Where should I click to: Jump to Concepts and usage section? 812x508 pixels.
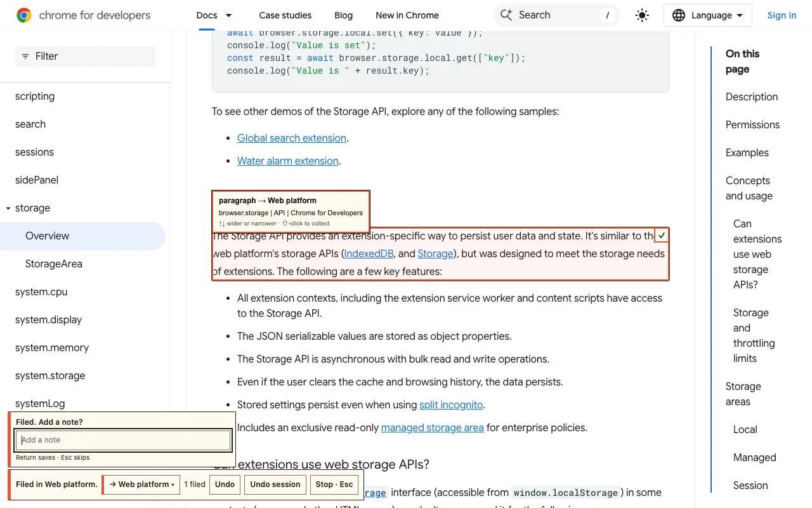pos(749,189)
